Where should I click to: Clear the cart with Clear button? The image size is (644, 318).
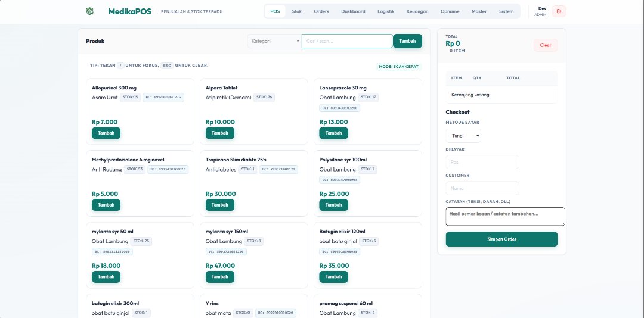(x=546, y=45)
